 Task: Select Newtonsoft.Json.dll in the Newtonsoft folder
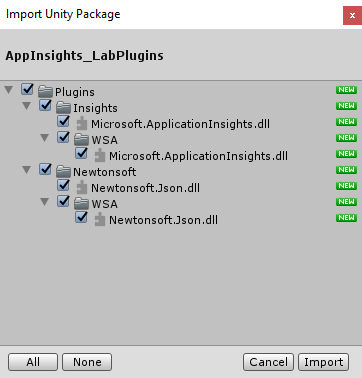pyautogui.click(x=145, y=188)
